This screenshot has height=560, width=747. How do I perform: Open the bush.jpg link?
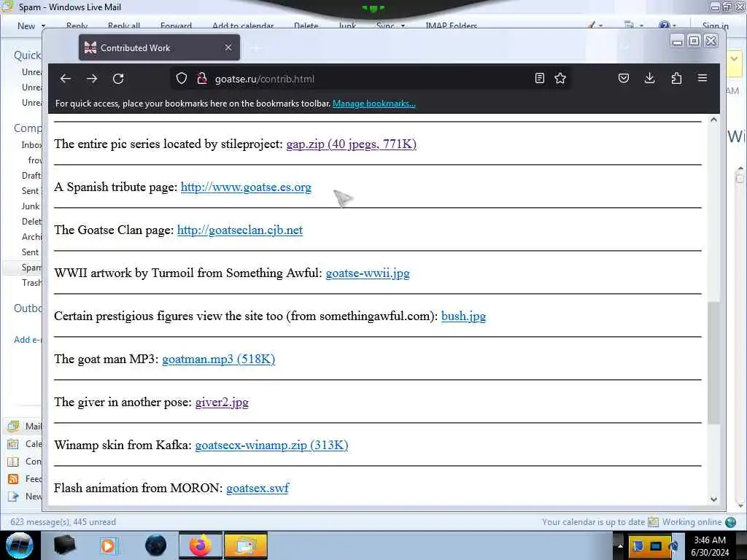[463, 316]
